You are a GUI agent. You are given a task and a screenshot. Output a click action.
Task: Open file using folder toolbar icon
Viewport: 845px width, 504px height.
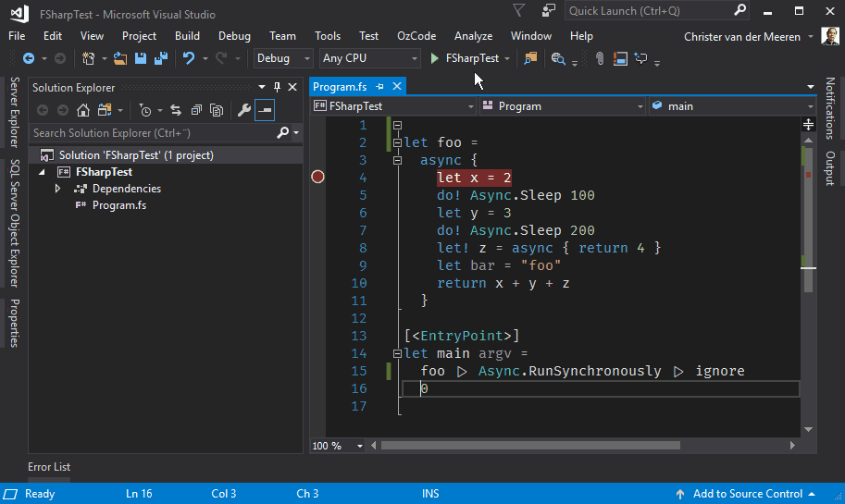[119, 58]
